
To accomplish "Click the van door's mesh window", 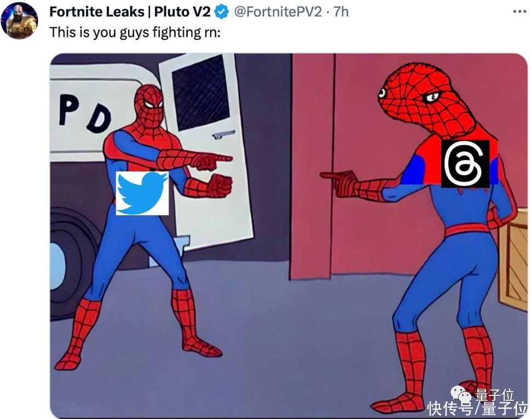I will coord(200,93).
